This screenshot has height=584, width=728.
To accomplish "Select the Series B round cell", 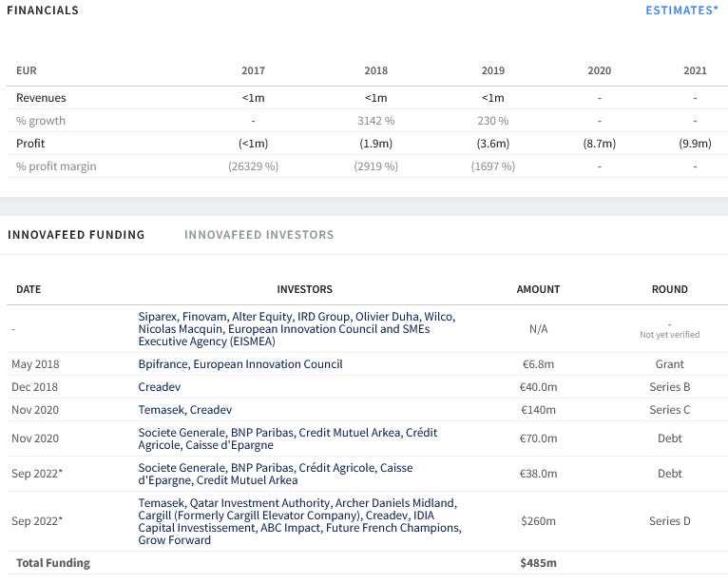I will [669, 387].
